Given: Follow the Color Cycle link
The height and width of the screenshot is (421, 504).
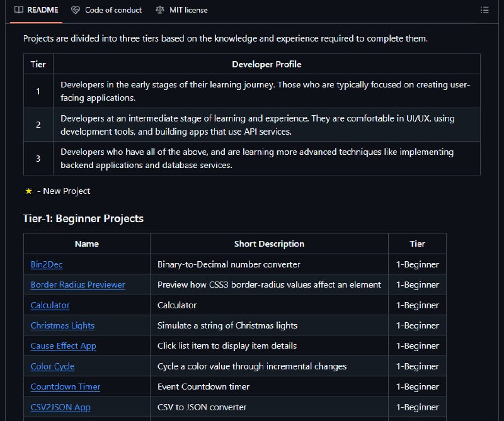Looking at the screenshot, I should (52, 366).
